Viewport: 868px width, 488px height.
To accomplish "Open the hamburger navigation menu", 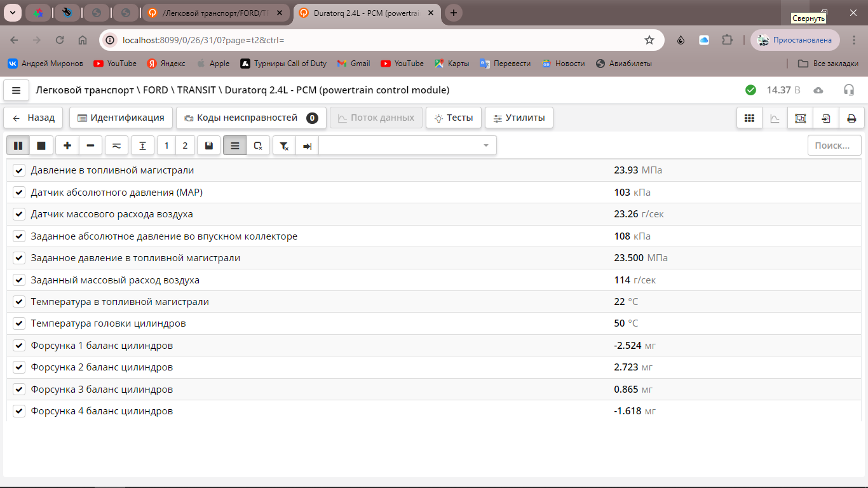I will (x=17, y=90).
